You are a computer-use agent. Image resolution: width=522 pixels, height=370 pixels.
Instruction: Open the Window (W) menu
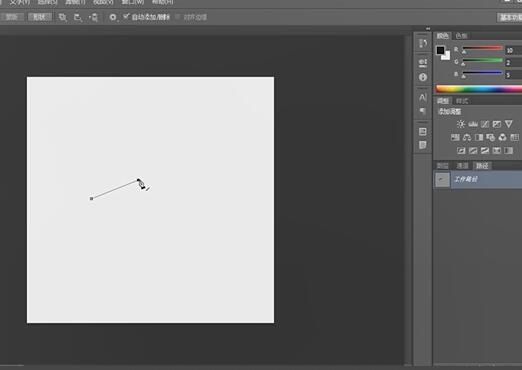133,2
